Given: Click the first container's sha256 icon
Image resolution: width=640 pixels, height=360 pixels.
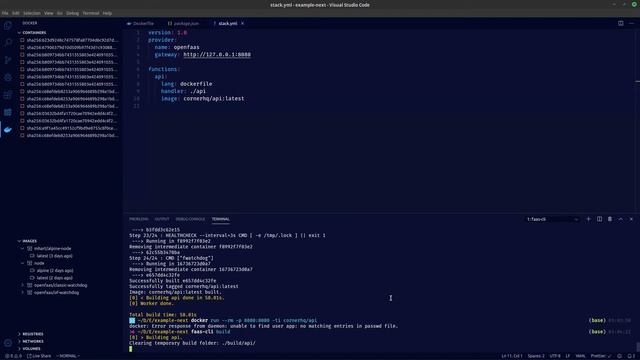Looking at the screenshot, I should click(22, 40).
